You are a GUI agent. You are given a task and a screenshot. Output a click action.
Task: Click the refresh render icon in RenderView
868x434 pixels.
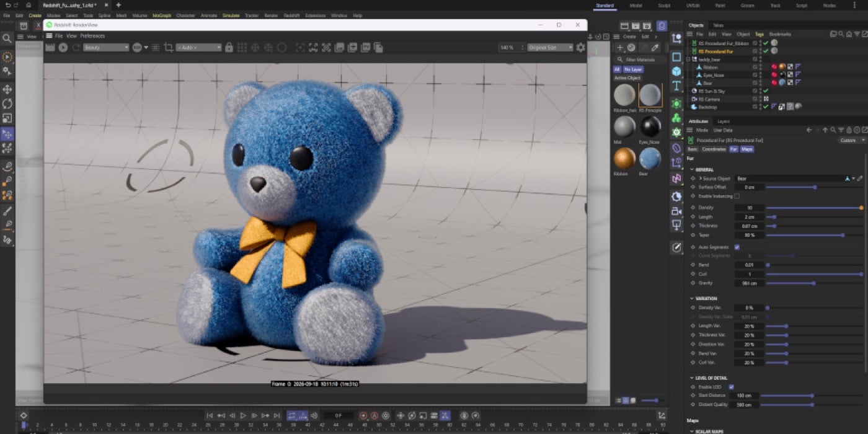point(76,47)
